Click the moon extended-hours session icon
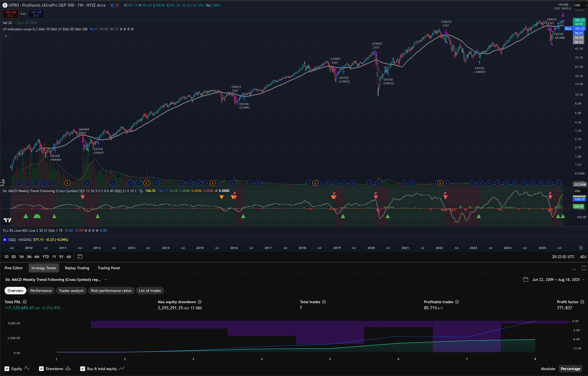 pos(112,5)
